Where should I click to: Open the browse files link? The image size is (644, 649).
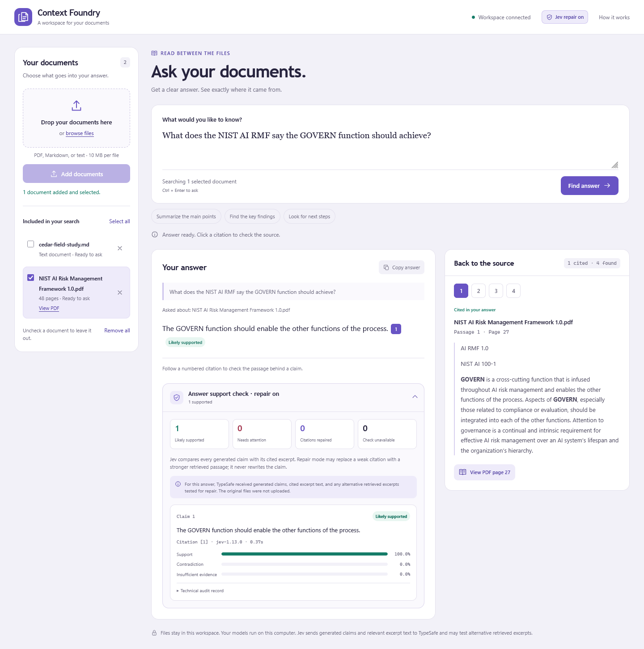[80, 133]
